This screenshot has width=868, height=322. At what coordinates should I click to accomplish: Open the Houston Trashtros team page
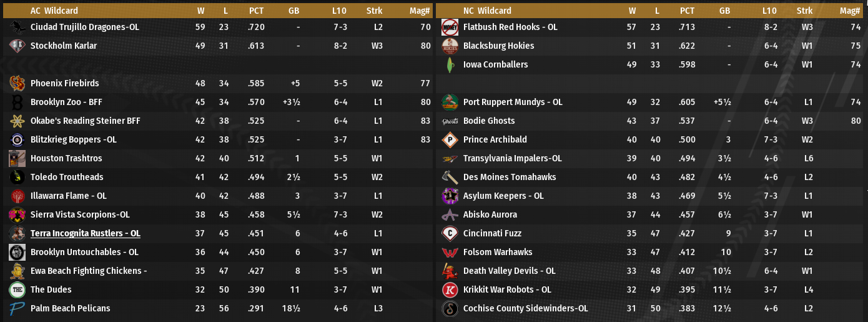coord(66,159)
